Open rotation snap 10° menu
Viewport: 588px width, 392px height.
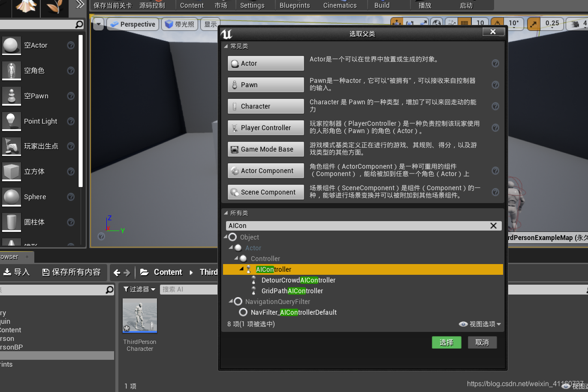(x=514, y=24)
